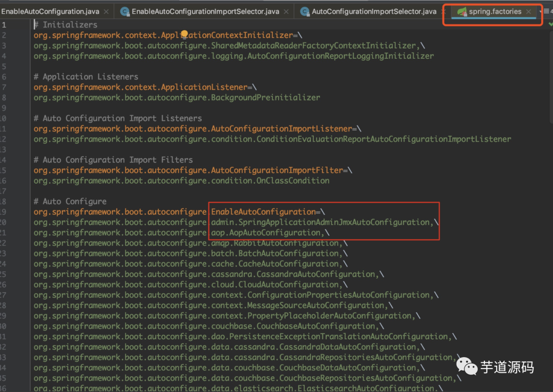
Task: Click the '# Initializers' comment line
Action: (66, 25)
